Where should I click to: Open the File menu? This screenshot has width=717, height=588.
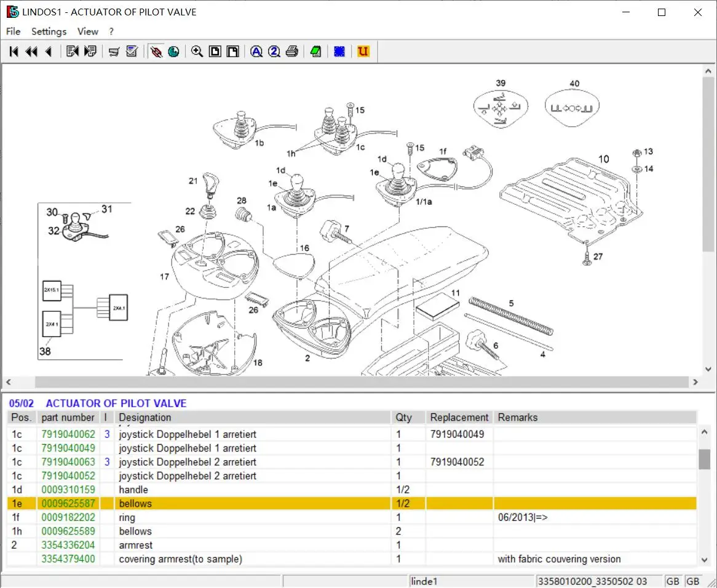13,31
